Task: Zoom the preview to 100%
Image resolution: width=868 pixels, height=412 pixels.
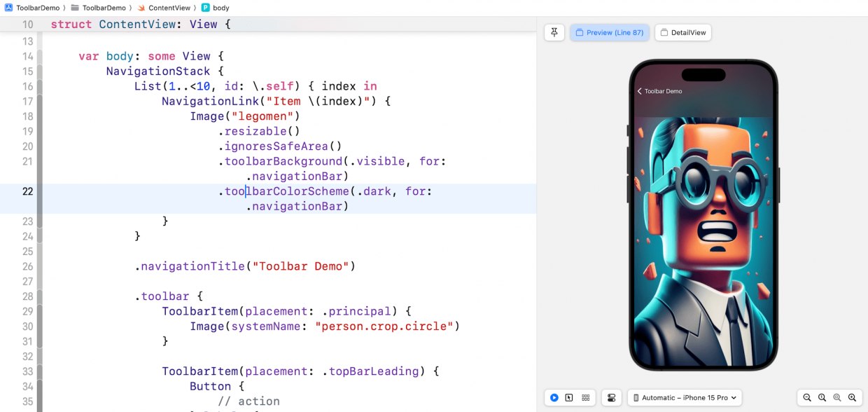Action: coord(822,397)
